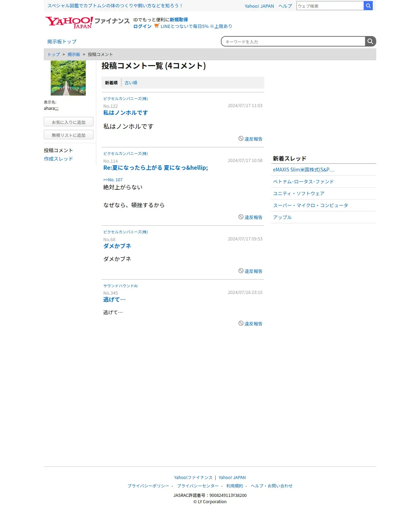Click the ログイン link

coord(142,26)
